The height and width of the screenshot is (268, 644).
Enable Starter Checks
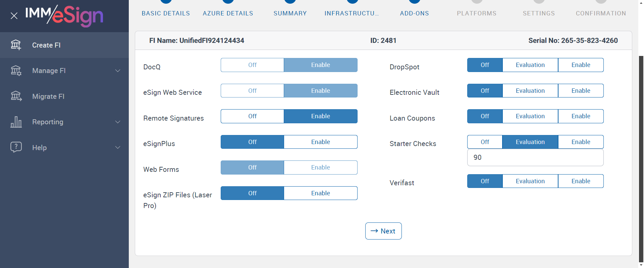coord(581,142)
